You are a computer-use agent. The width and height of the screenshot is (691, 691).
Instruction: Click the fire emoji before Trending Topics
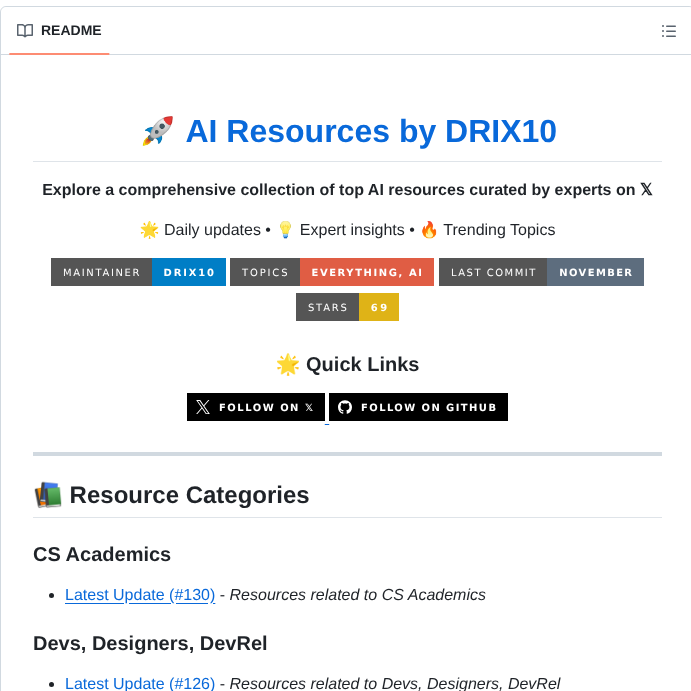click(429, 230)
